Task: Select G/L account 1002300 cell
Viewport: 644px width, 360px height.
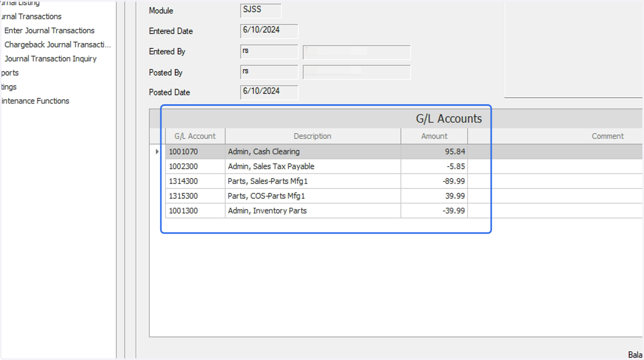Action: click(x=195, y=167)
